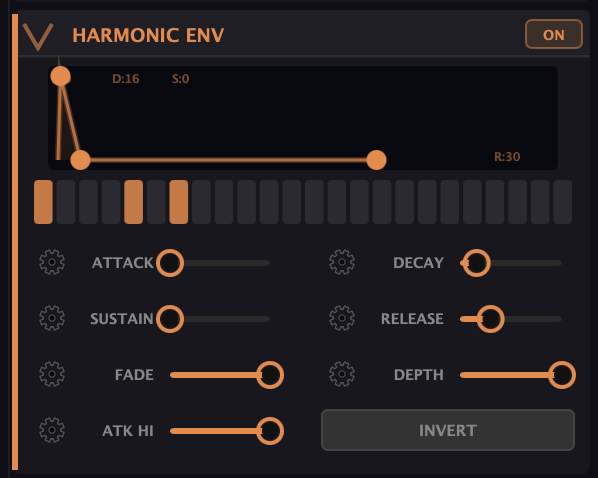598x478 pixels.
Task: Open the gear settings next to DECAY
Action: pos(342,262)
